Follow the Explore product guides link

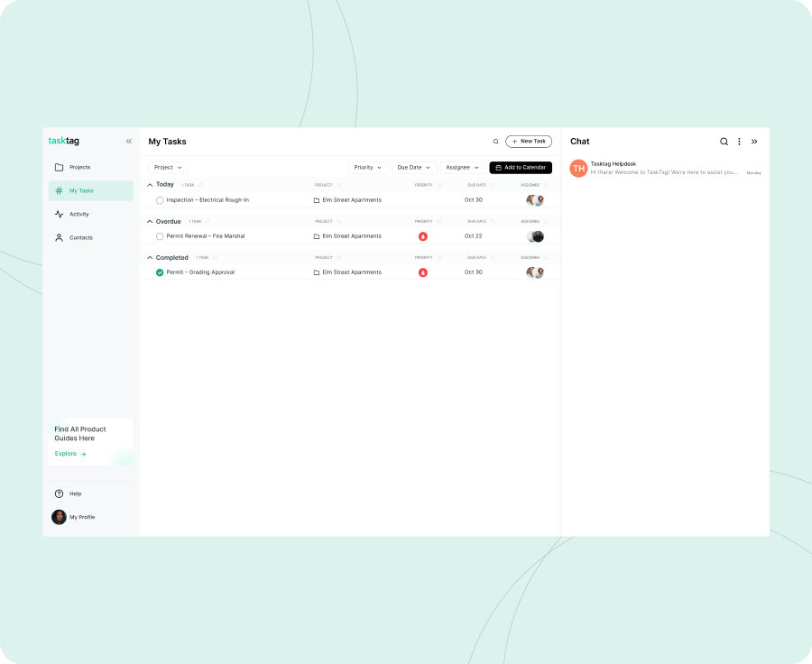(x=70, y=454)
